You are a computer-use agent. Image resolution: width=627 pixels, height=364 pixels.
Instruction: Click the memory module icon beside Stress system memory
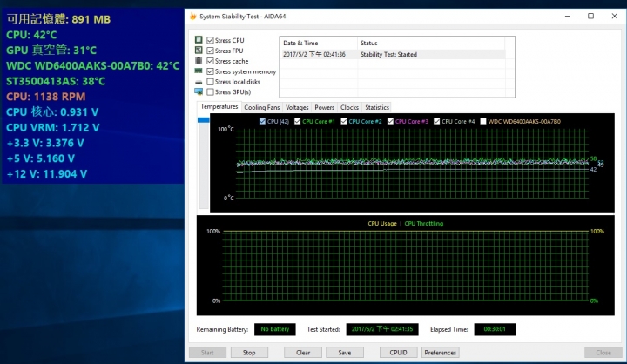click(199, 71)
